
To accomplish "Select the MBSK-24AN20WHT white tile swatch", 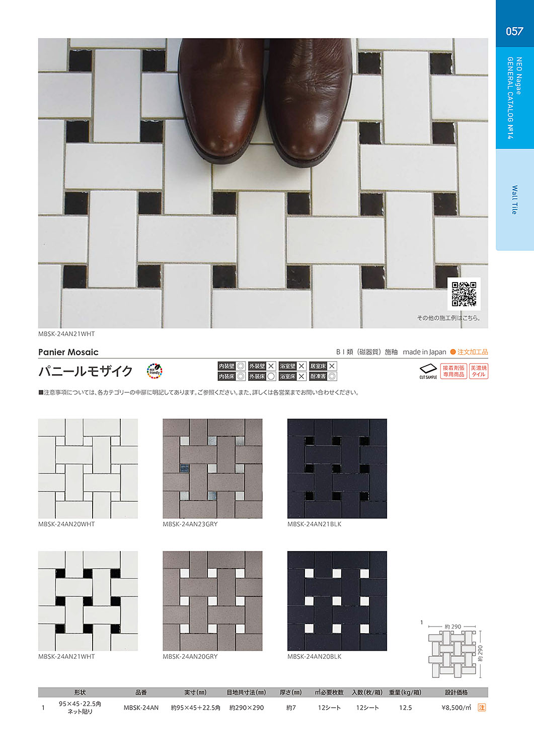I will [88, 468].
